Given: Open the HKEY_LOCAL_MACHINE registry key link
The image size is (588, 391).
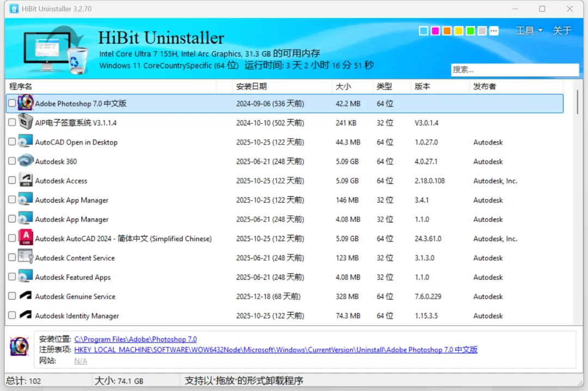Looking at the screenshot, I should tap(275, 350).
